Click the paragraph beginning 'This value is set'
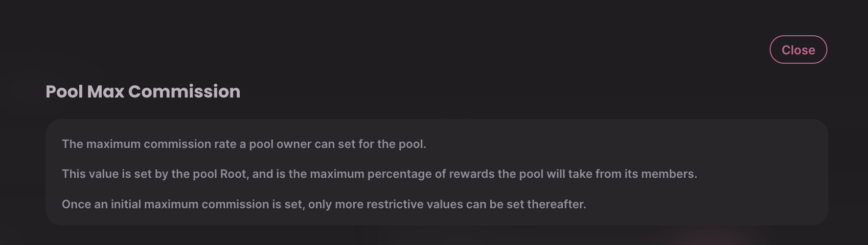 click(379, 174)
